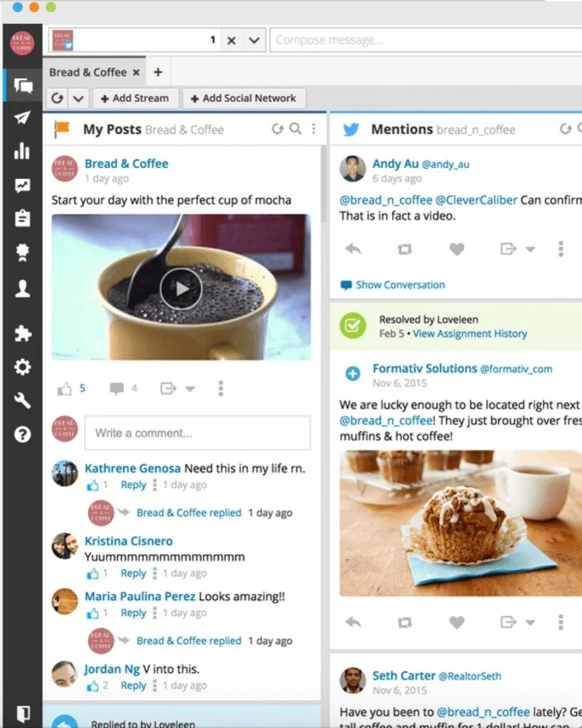This screenshot has width=582, height=728.
Task: Play the mocha coffee video
Action: (180, 288)
